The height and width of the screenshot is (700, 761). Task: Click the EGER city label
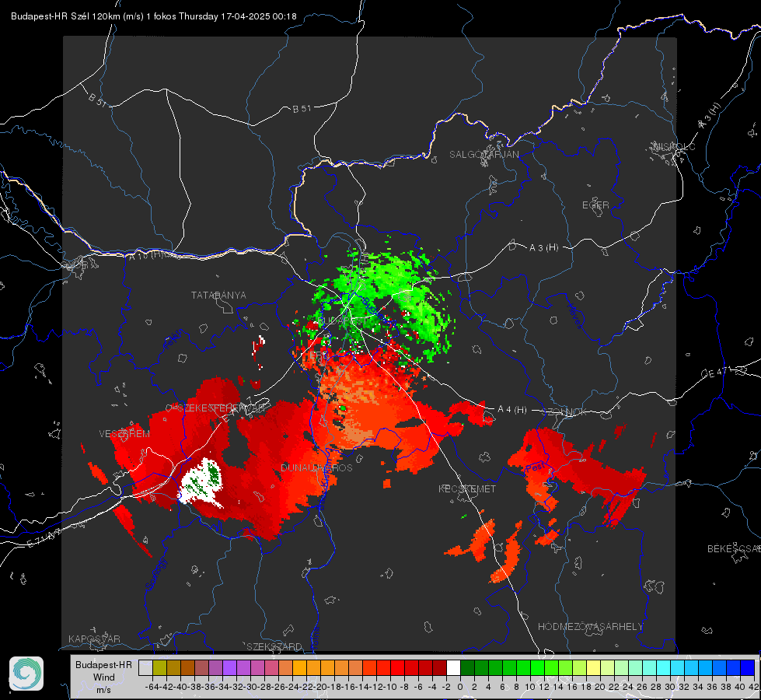(x=595, y=205)
